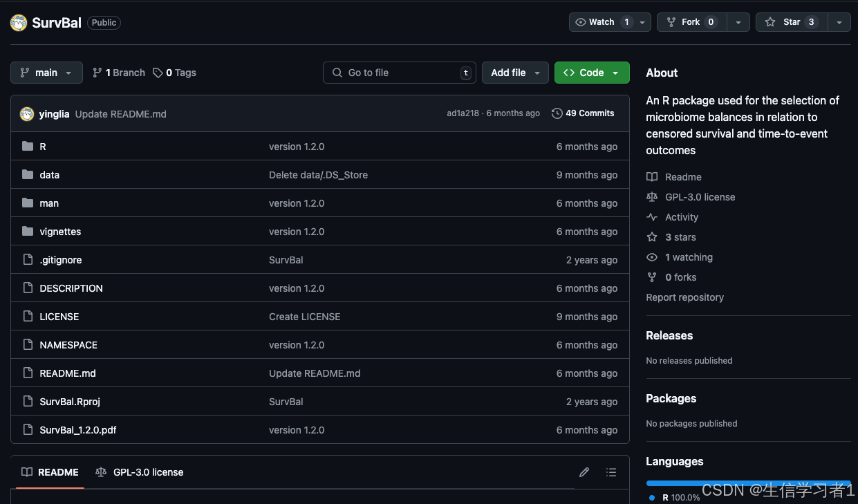
Task: Click the clock history icon beside 49 Commits
Action: 557,113
